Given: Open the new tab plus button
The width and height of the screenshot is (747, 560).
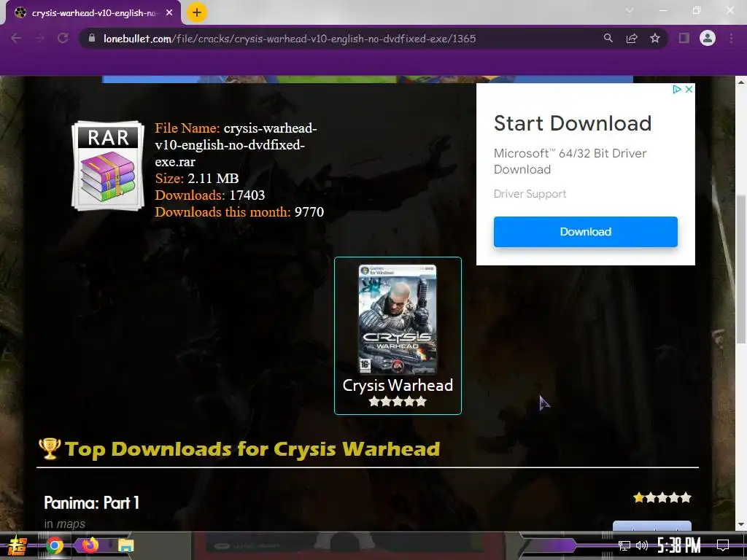Looking at the screenshot, I should coord(197,13).
